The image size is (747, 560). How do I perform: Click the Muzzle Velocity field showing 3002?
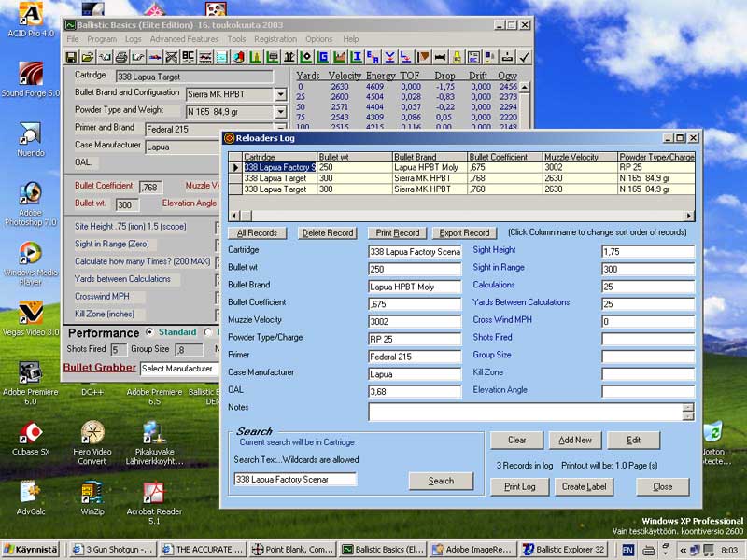[415, 321]
